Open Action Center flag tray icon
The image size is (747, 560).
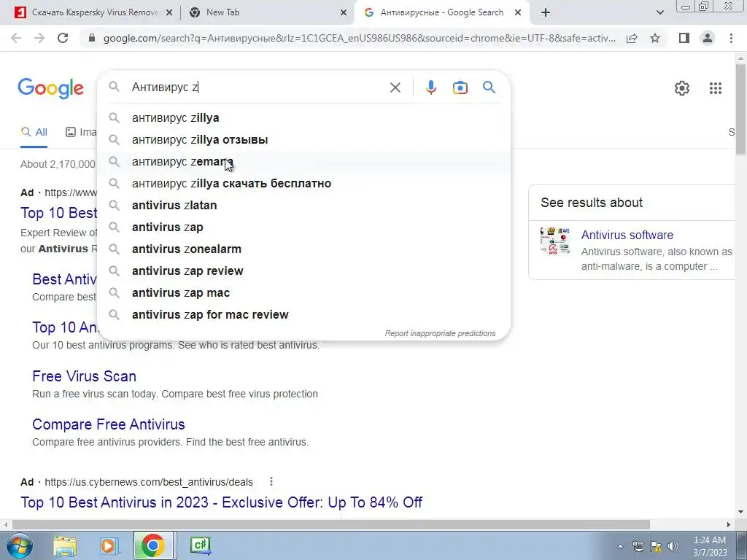coord(656,546)
